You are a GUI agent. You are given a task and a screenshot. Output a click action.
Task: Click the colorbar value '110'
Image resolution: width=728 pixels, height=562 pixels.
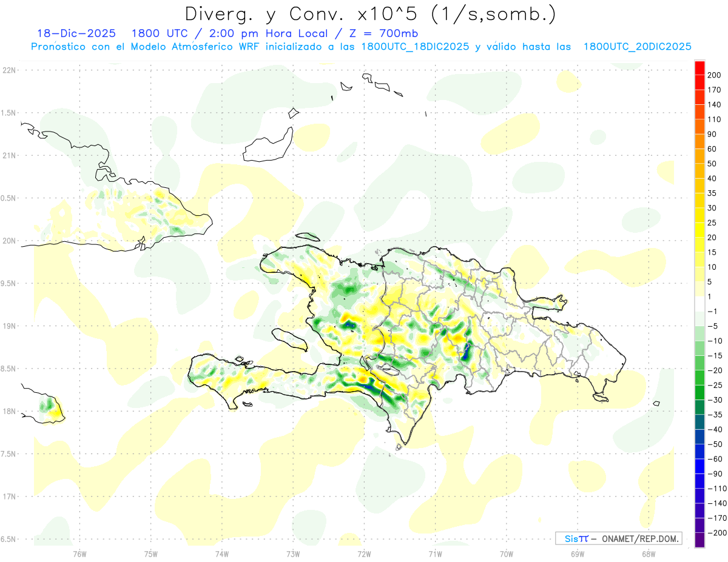click(x=714, y=119)
